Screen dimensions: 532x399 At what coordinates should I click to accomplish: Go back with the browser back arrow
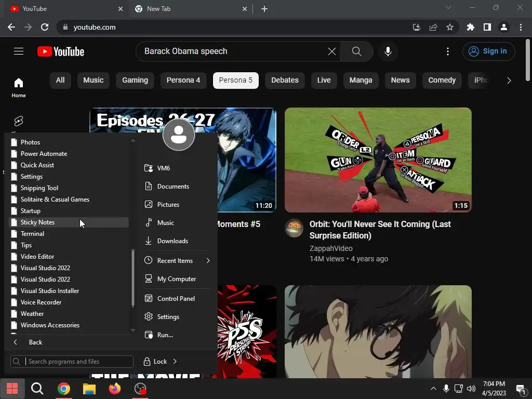[11, 27]
